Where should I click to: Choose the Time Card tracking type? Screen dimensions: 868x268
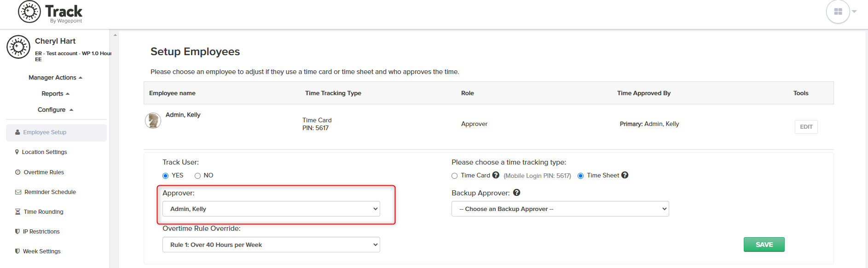(x=455, y=176)
